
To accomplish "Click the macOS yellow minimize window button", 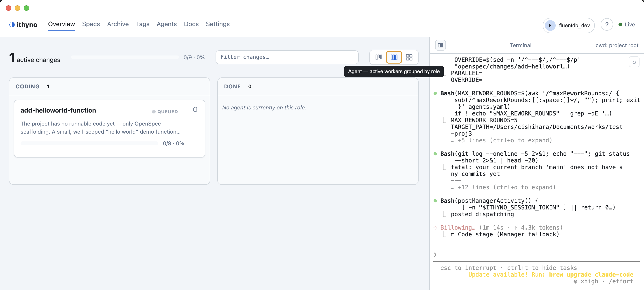I will point(17,8).
